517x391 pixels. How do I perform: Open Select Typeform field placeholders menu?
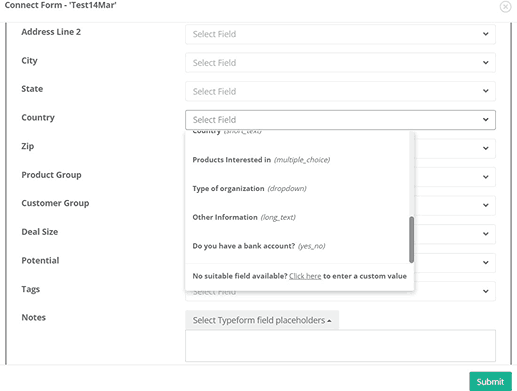(262, 320)
